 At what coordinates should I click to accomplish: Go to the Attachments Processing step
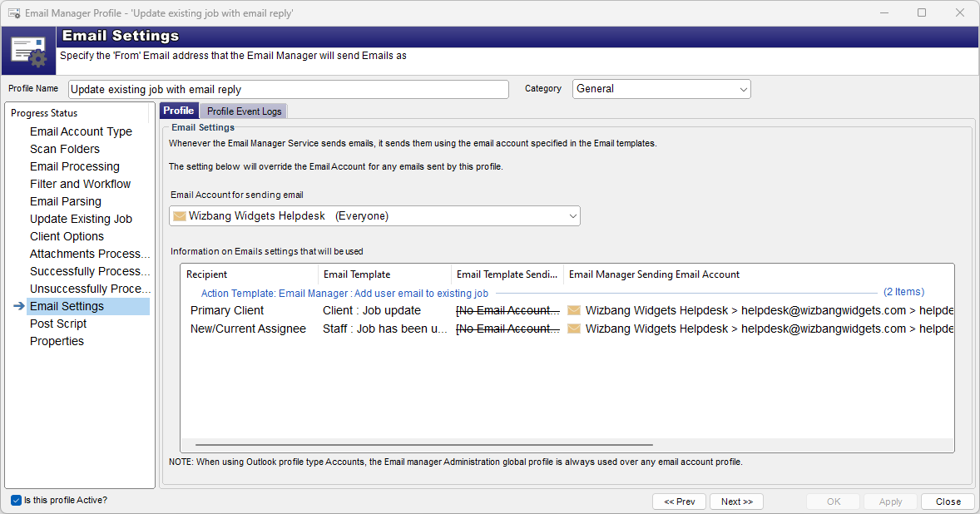point(90,255)
